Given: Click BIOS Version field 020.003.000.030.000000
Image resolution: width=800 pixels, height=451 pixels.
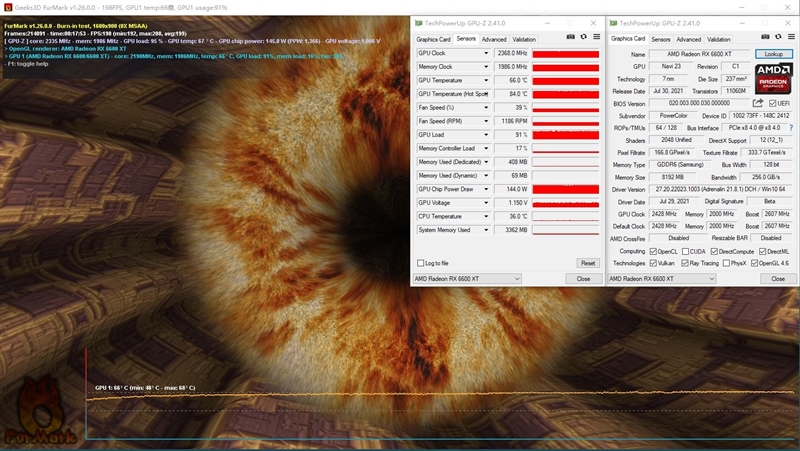Looking at the screenshot, I should click(x=699, y=103).
